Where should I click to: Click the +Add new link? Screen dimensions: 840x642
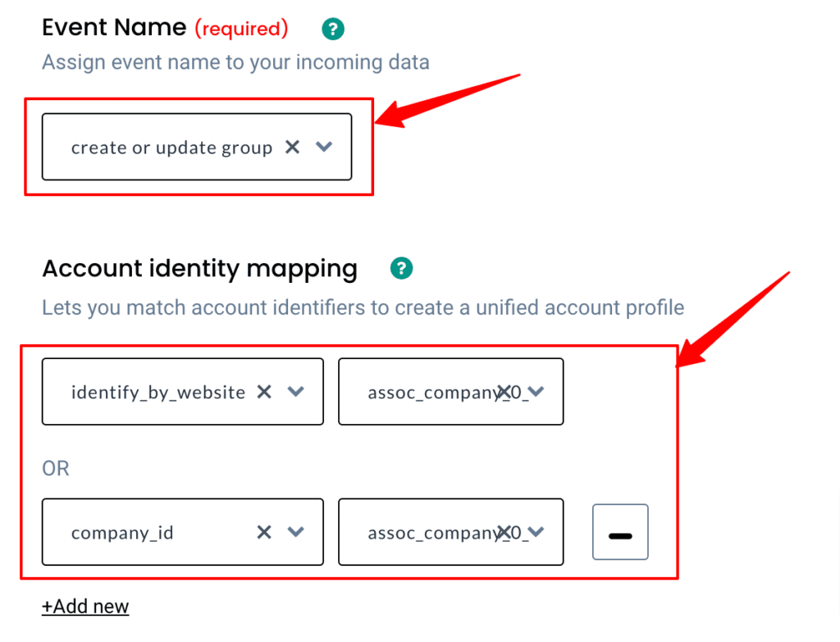[x=85, y=607]
